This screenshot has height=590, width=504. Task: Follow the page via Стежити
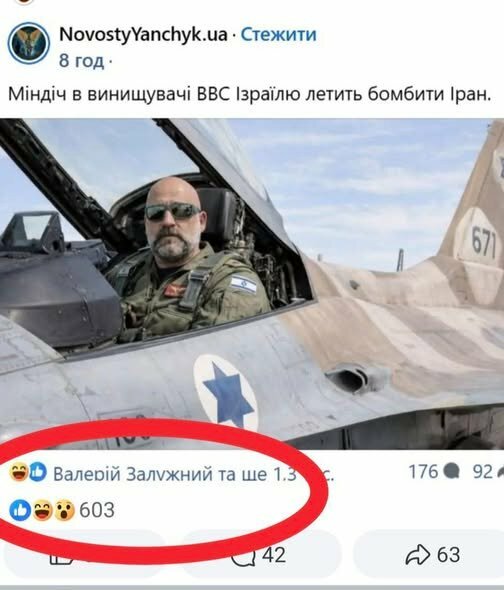(279, 35)
